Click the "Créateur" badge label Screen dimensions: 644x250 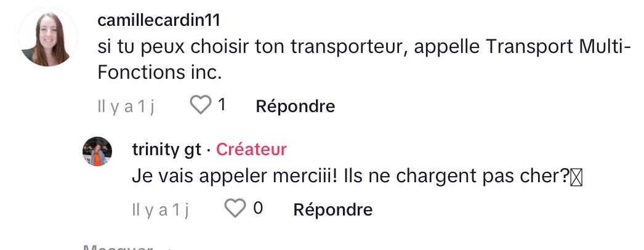point(251,150)
